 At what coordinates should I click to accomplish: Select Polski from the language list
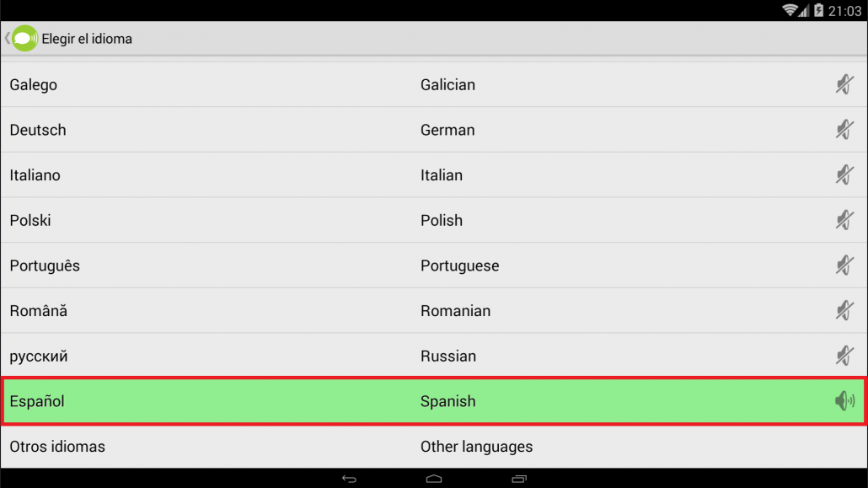point(434,221)
